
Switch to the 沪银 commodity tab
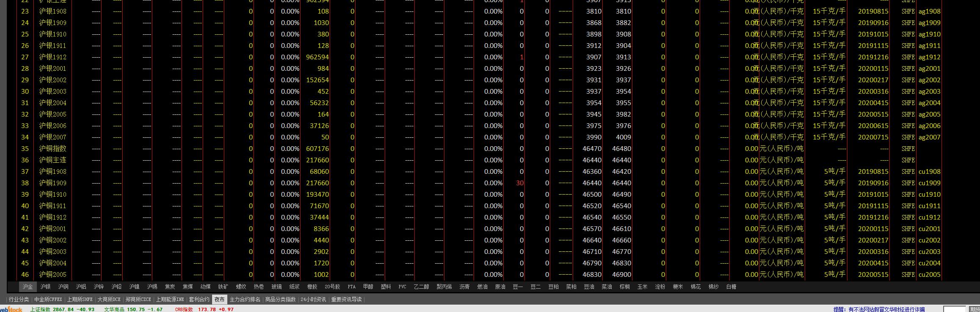pyautogui.click(x=45, y=287)
